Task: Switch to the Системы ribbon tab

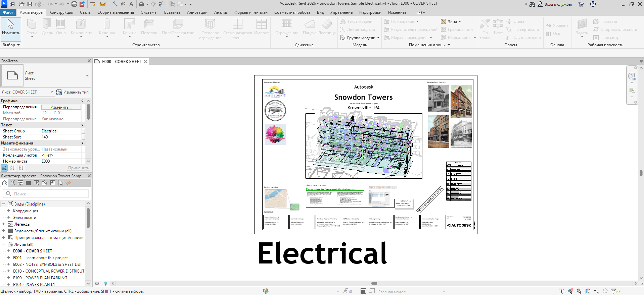Action: point(149,12)
